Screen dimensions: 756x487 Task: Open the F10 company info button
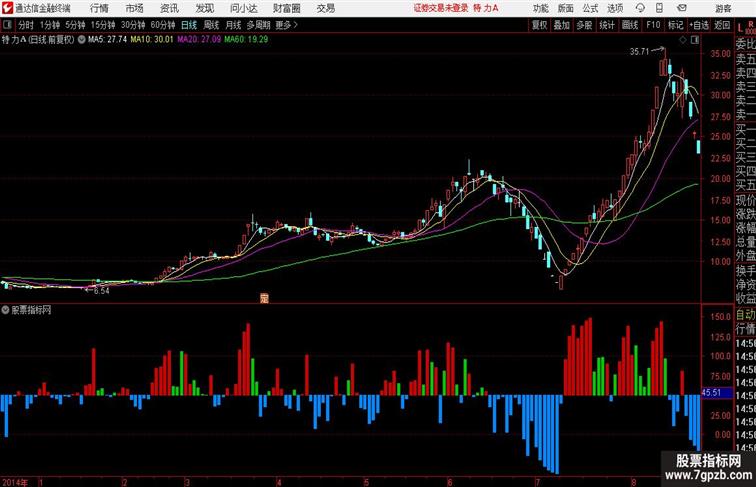pos(653,25)
